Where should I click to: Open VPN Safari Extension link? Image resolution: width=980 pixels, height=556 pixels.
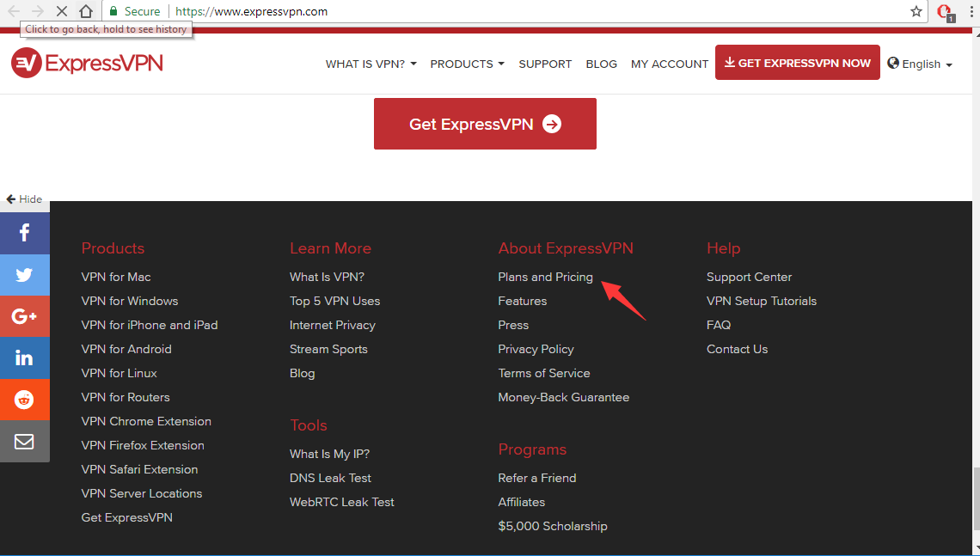tap(139, 469)
